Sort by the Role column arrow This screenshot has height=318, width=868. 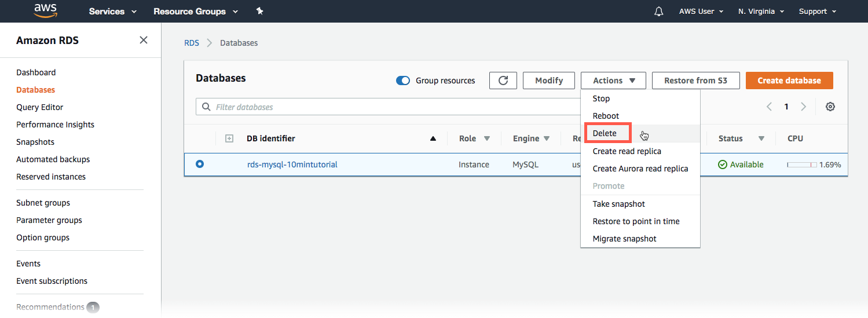point(487,138)
